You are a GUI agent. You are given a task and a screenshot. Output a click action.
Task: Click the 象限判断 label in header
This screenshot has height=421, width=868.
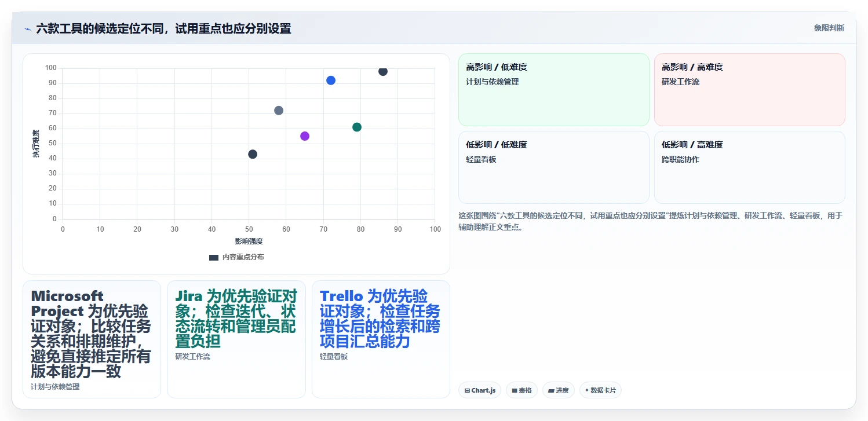829,28
